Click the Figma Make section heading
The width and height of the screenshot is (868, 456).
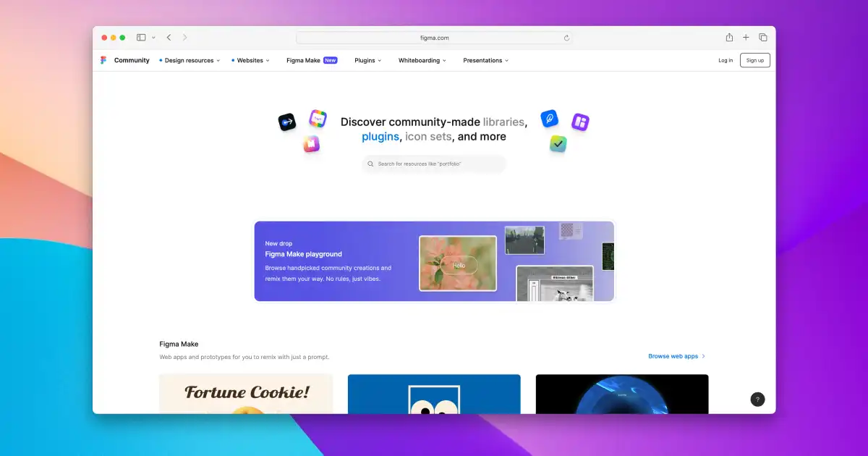coord(179,344)
